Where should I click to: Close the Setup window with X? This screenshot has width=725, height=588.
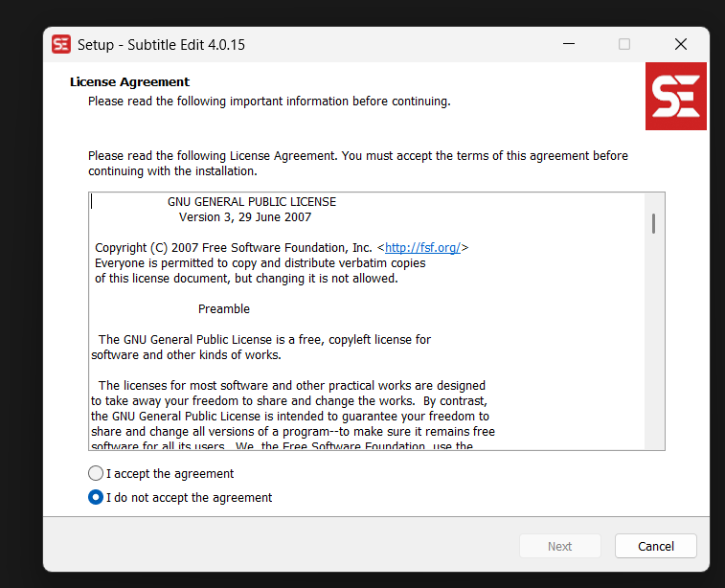coord(680,44)
